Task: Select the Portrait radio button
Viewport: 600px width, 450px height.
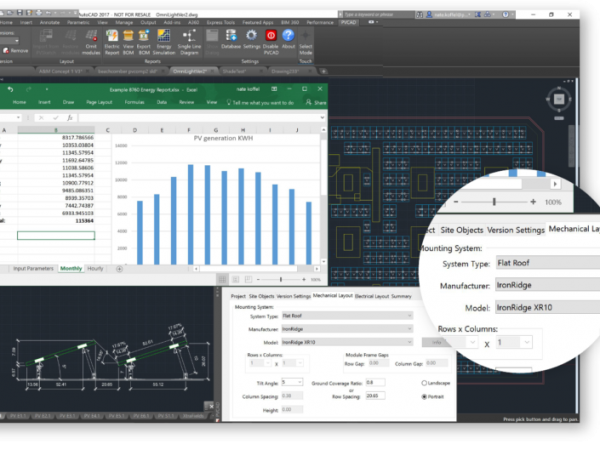Action: click(423, 397)
